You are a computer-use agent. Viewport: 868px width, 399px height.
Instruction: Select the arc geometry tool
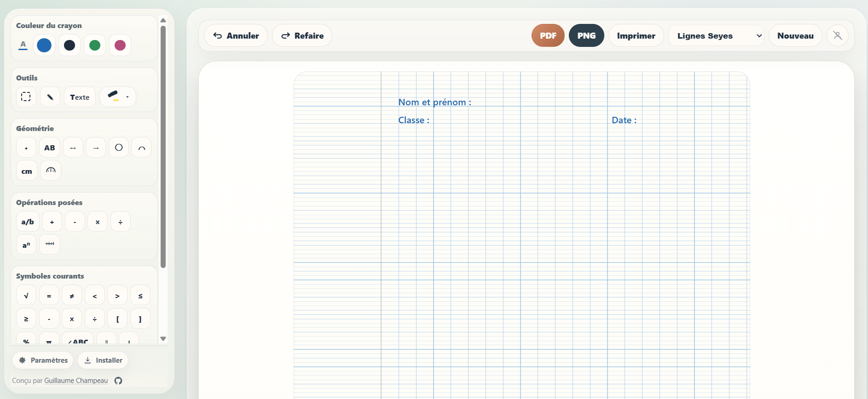pyautogui.click(x=141, y=148)
